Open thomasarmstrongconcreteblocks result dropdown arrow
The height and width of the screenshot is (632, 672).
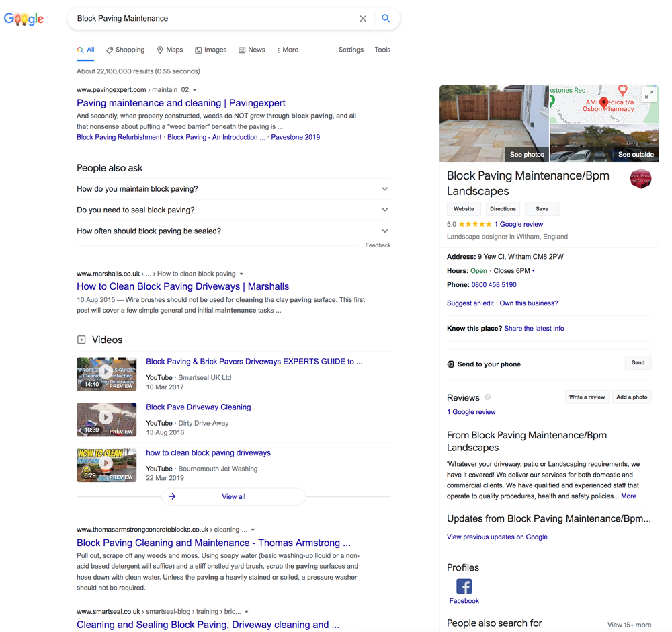[x=253, y=530]
